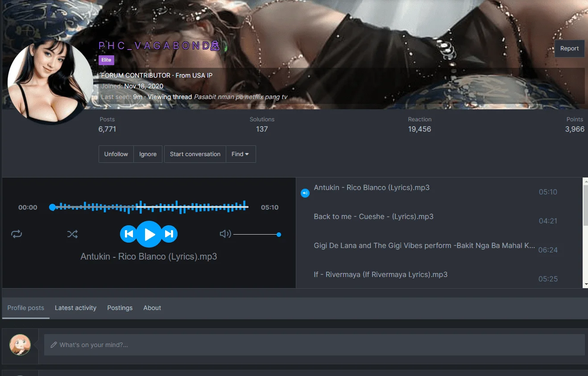Screen dimensions: 588x376
Task: Open the About tab
Action: click(152, 308)
